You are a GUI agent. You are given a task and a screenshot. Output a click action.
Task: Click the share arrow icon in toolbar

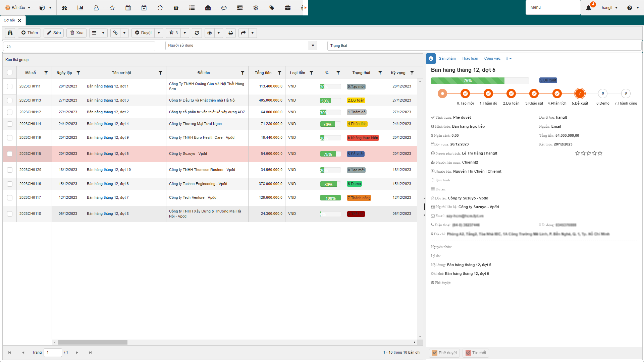click(244, 33)
